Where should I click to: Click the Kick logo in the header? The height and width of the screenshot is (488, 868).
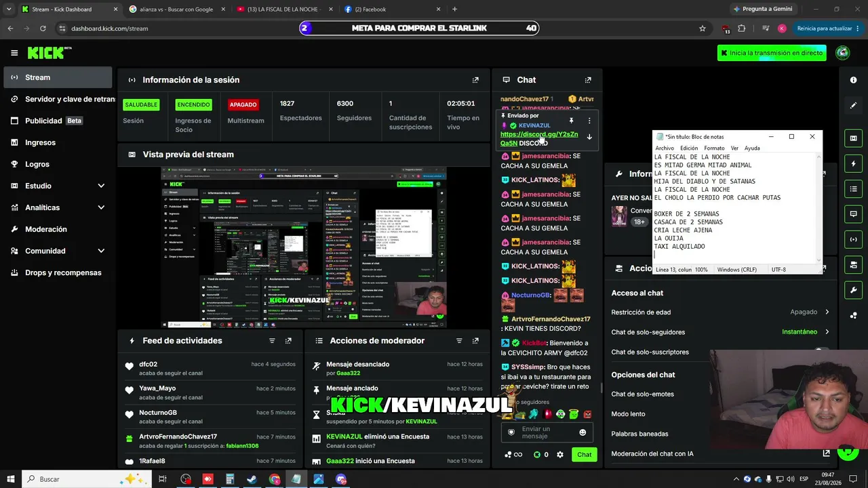(x=50, y=53)
